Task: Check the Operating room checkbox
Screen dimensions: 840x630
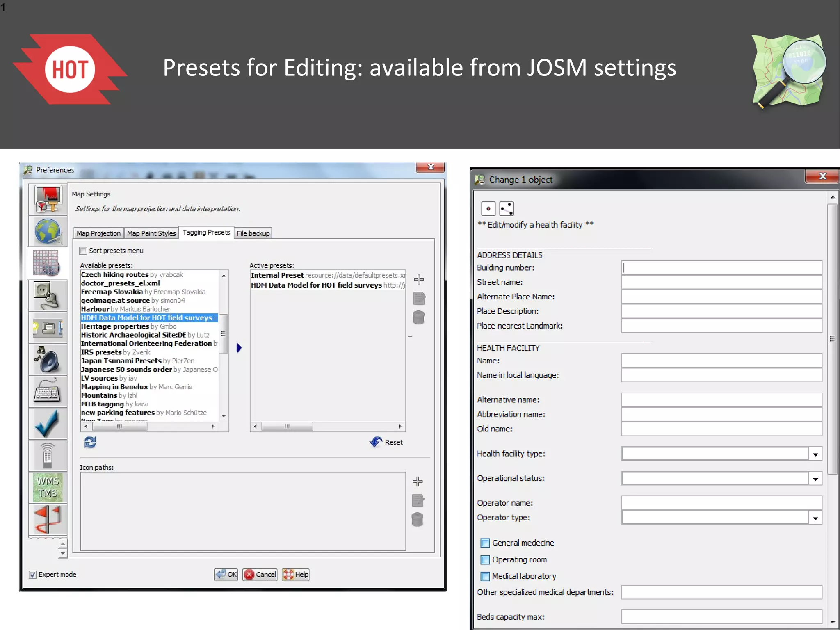Action: [x=485, y=560]
